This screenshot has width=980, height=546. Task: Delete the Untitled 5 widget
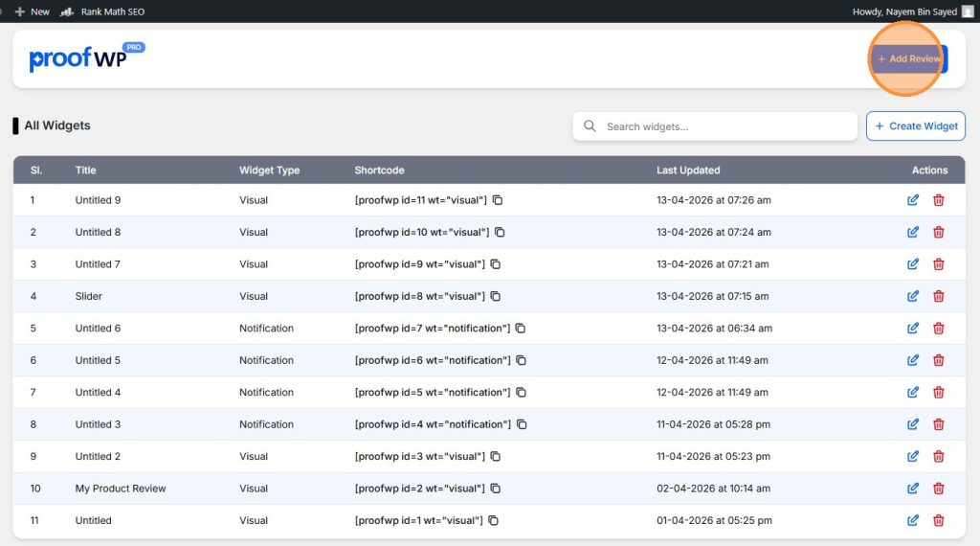(x=938, y=360)
